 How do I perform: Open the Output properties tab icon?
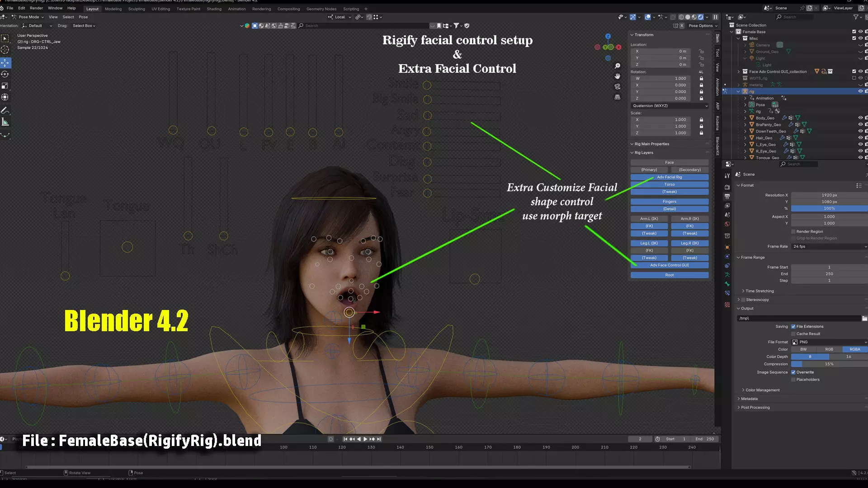(727, 197)
